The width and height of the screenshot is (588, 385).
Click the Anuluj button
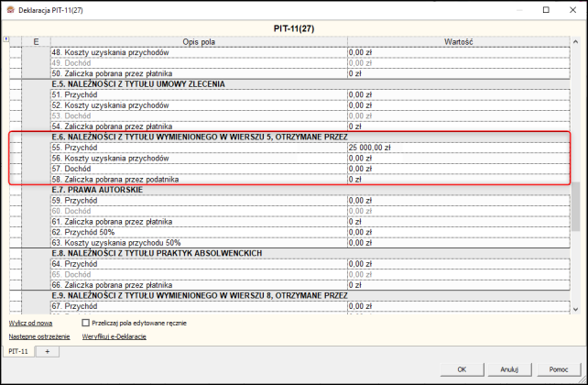(509, 369)
